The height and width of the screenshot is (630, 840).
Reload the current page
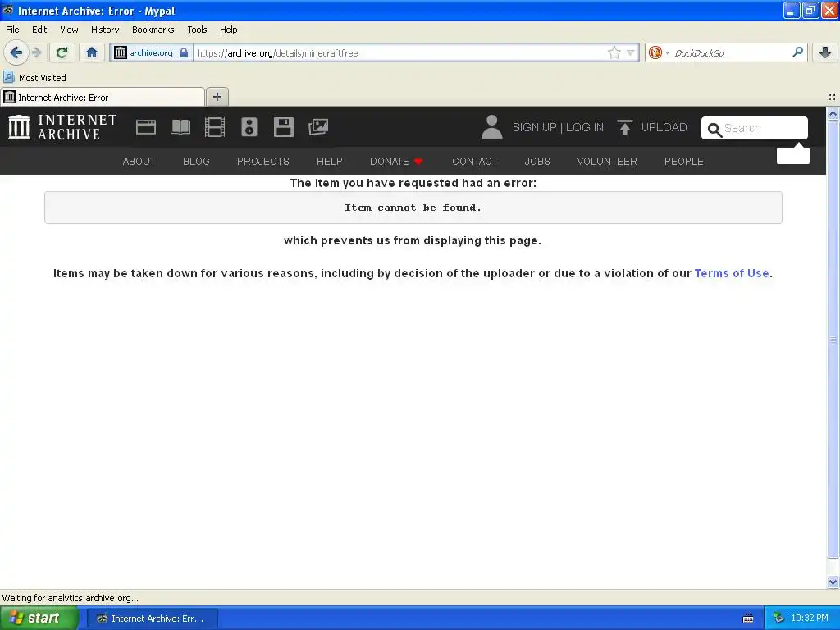point(62,52)
